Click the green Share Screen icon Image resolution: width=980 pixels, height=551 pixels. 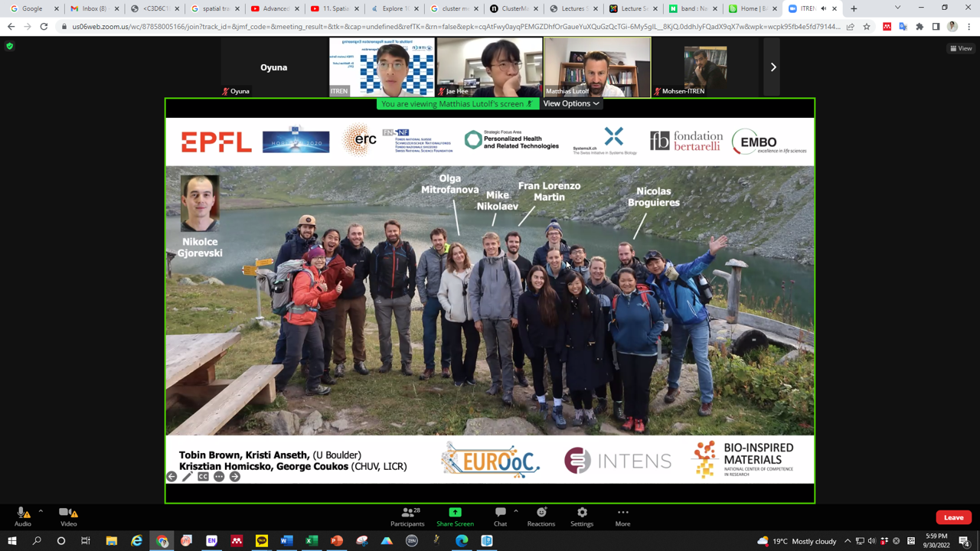tap(455, 513)
